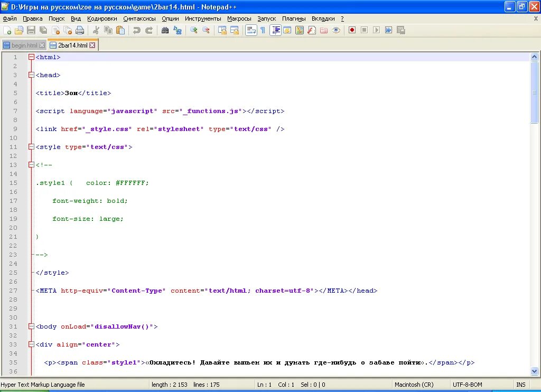541x392 pixels.
Task: Collapse the head fold on line 3
Action: pos(31,75)
